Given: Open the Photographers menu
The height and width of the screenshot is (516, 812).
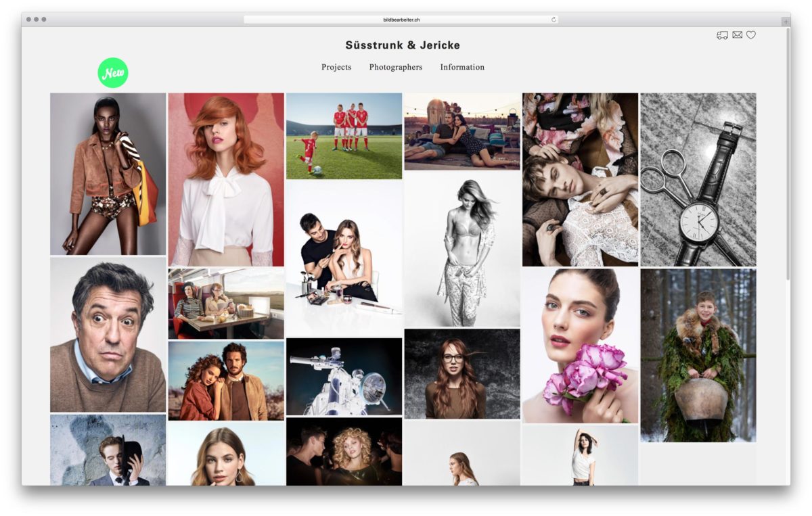Looking at the screenshot, I should tap(395, 67).
